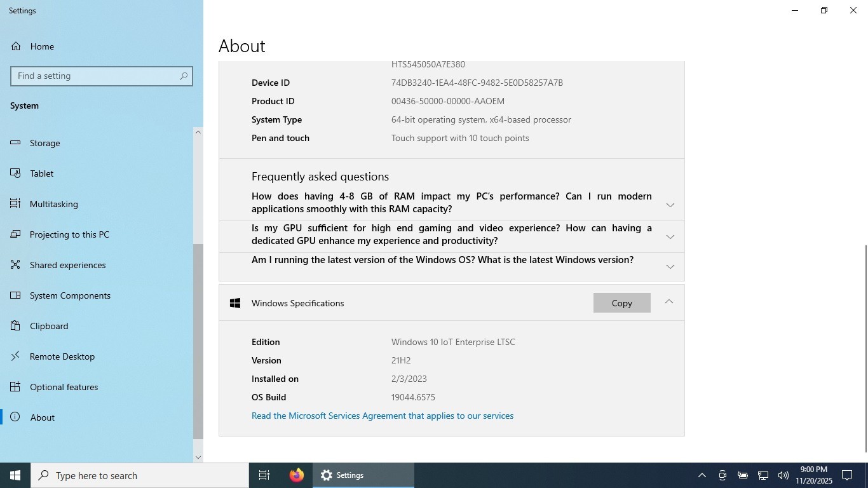Open Projecting to this PC settings
Screen dimensions: 868x488
(95, 234)
